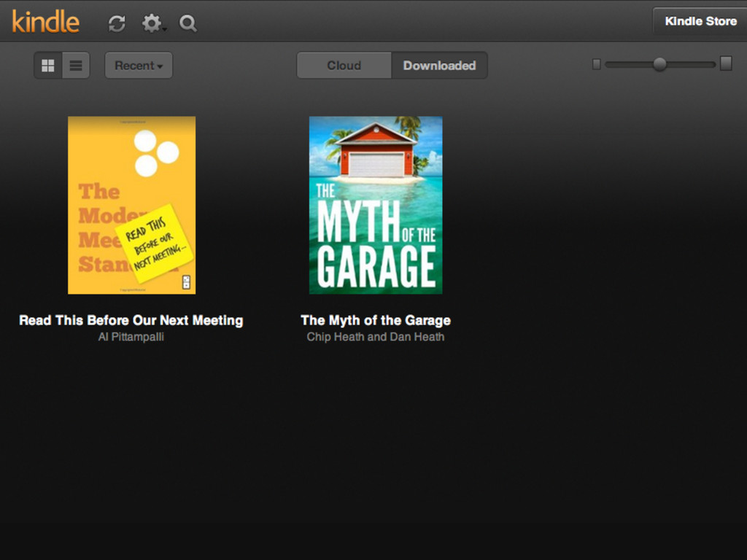Screen dimensions: 747x560
Task: Switch to grid view
Action: coord(48,65)
